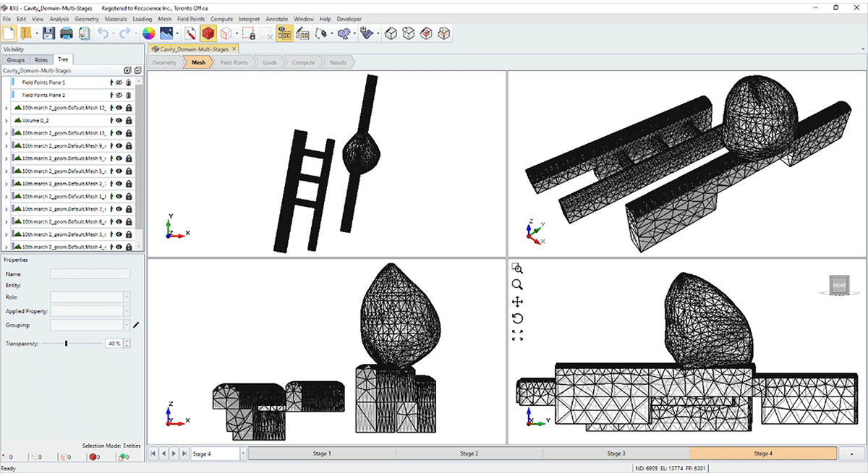
Task: Click the Print icon in the toolbar
Action: point(67,33)
